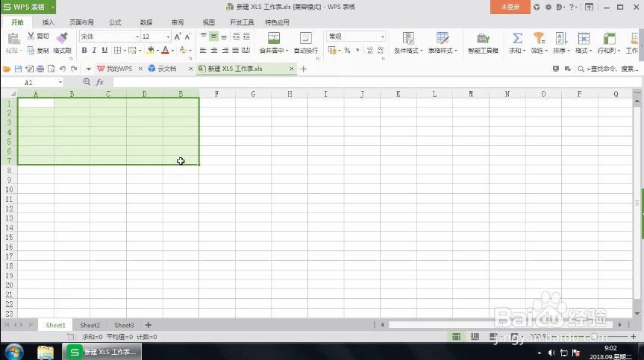Increase indent in the alignment group
Screen dimensions: 644x360
pos(246,37)
